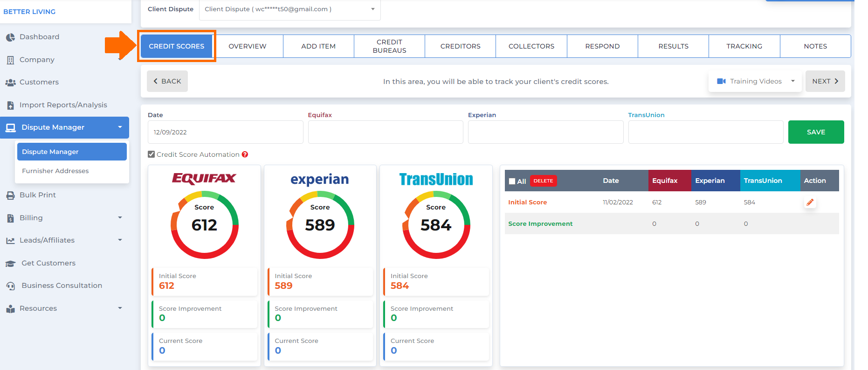Click the red Delete button
The width and height of the screenshot is (868, 370).
(544, 181)
